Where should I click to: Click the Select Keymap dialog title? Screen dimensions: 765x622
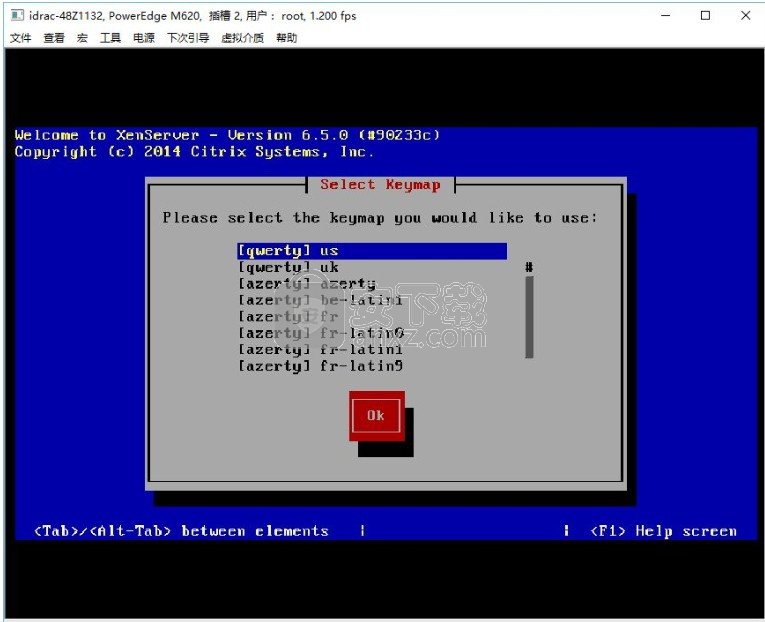click(381, 185)
